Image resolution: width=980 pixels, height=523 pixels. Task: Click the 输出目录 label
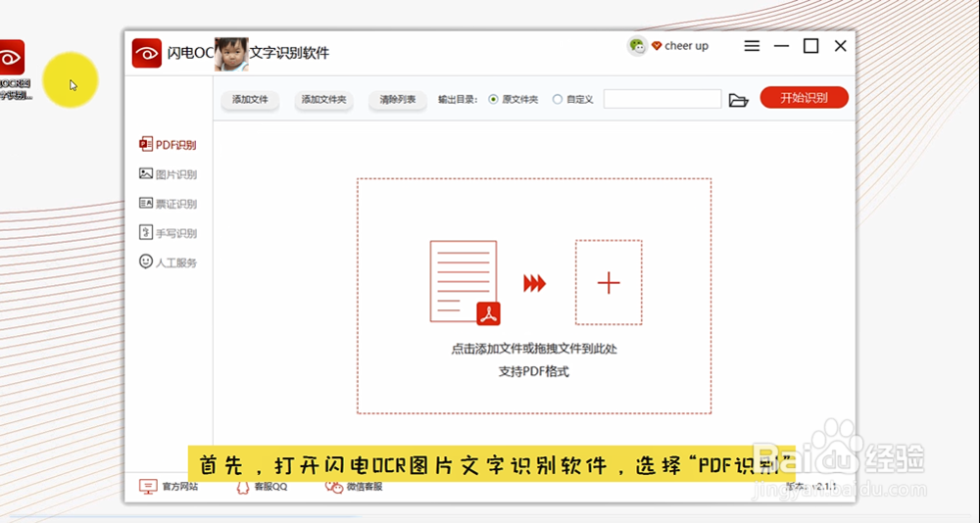(x=458, y=99)
